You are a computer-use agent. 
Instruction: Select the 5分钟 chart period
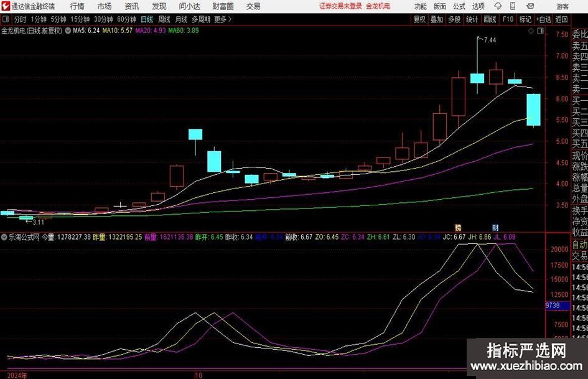(58, 19)
